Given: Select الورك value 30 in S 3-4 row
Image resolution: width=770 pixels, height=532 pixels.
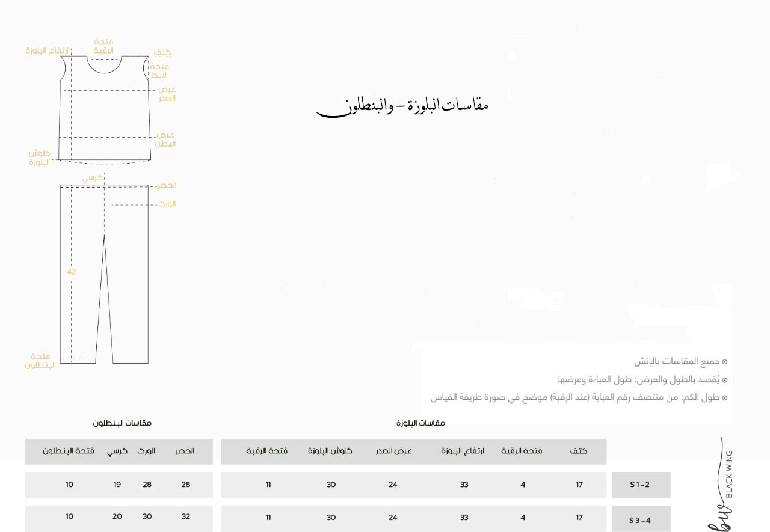Looking at the screenshot, I should tap(147, 518).
